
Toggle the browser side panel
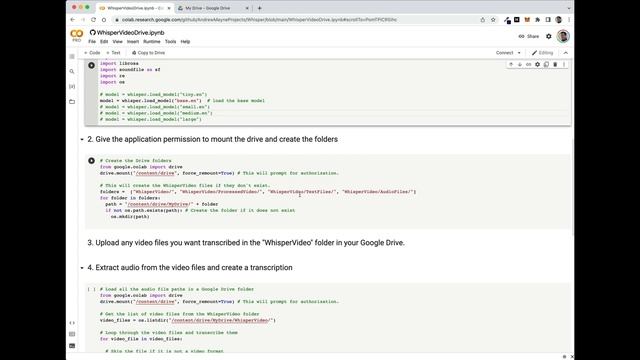[x=548, y=20]
